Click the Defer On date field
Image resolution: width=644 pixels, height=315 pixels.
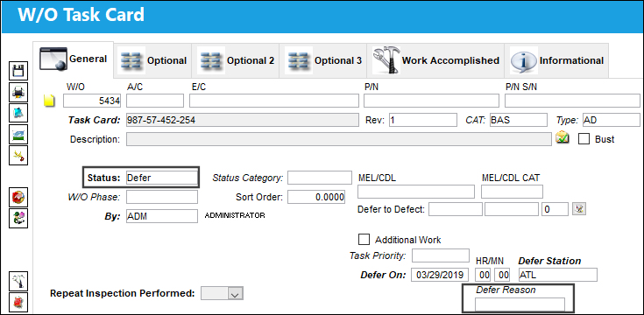coord(440,275)
